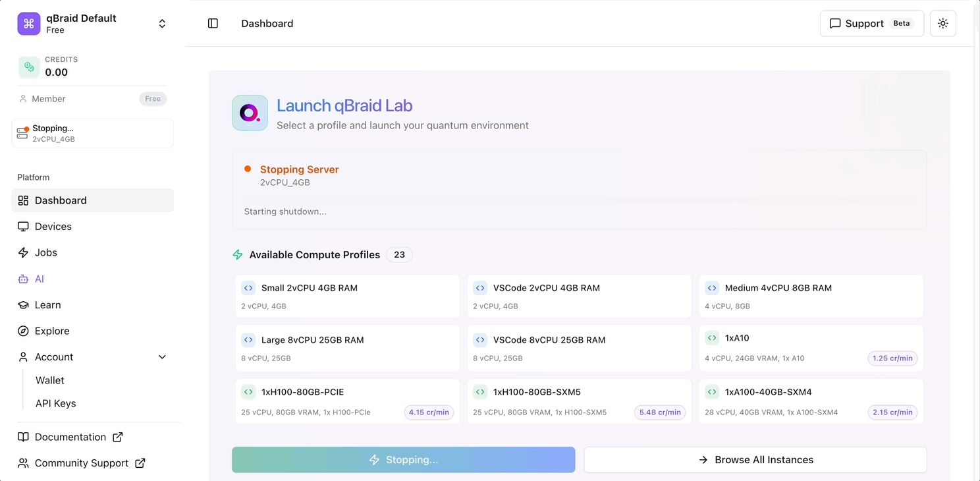This screenshot has width=980, height=481.
Task: Select the Medium 4vCPU 8GB RAM profile
Action: (811, 297)
